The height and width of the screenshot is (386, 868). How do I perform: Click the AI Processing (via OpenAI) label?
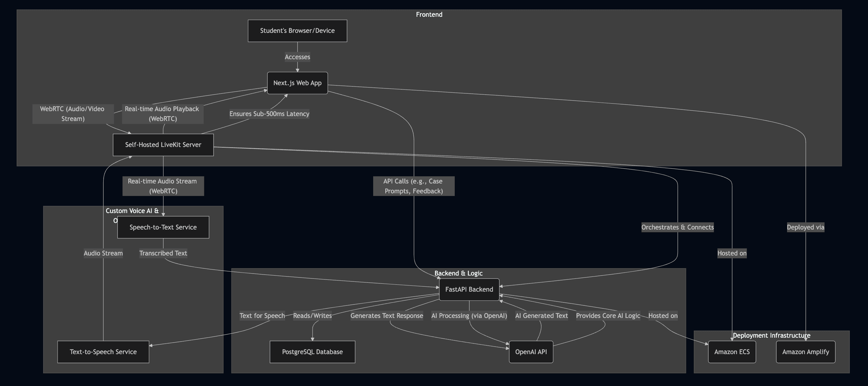(x=469, y=316)
